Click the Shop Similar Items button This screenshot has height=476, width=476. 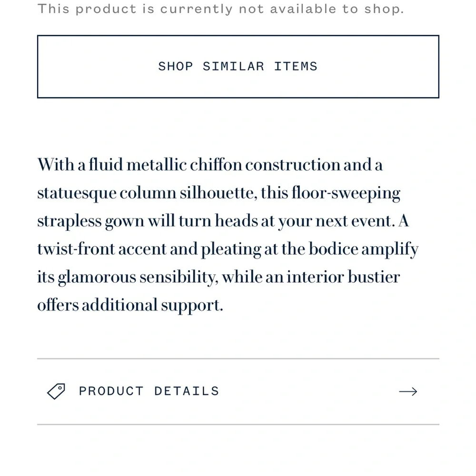pos(238,67)
